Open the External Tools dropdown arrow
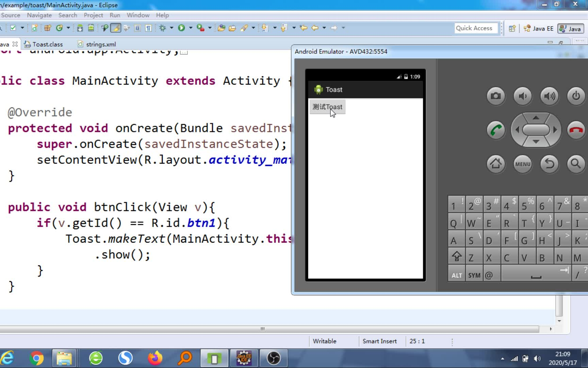This screenshot has height=368, width=588. point(210,28)
